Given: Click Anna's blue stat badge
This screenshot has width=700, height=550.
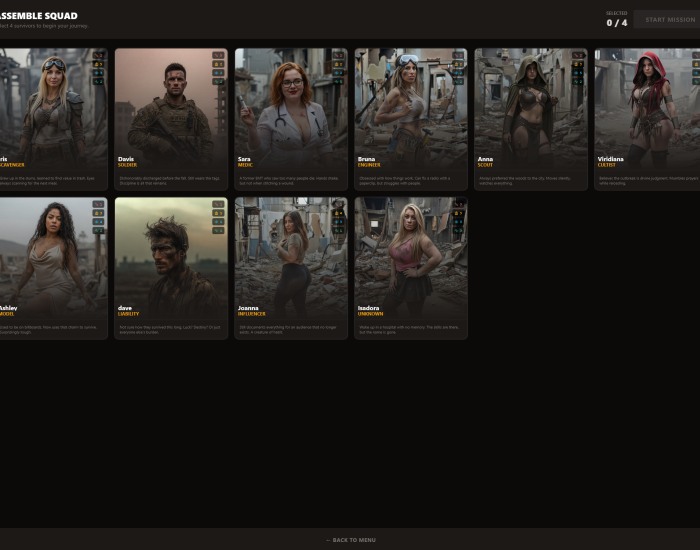Looking at the screenshot, I should [x=578, y=72].
